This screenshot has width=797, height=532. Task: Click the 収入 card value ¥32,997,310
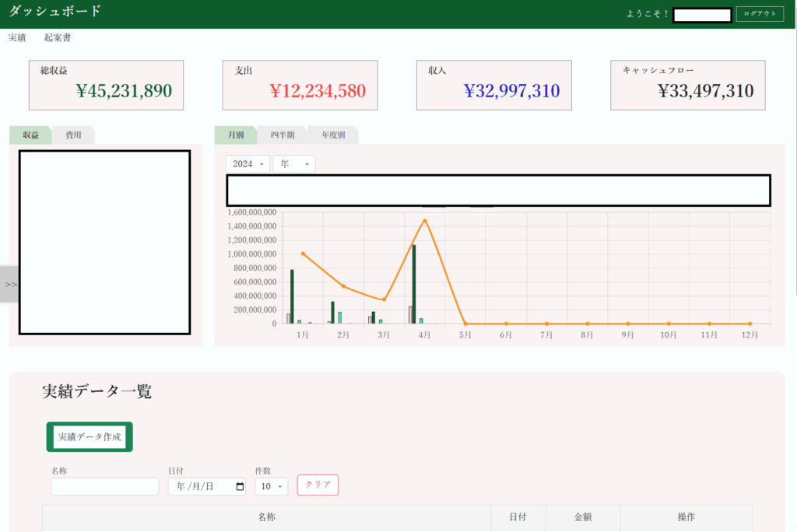click(x=512, y=91)
